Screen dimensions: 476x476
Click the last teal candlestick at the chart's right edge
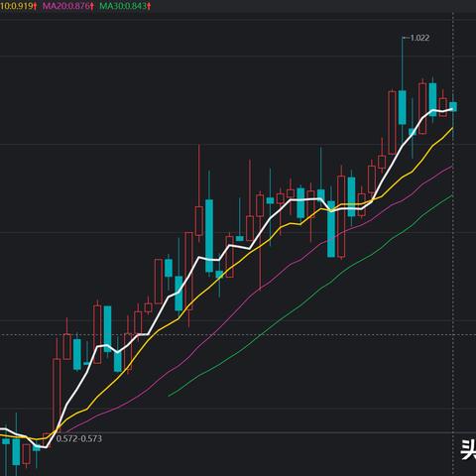point(453,107)
